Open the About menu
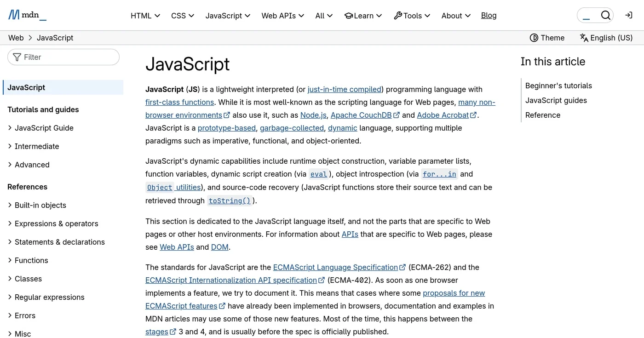Image resolution: width=644 pixels, height=338 pixels. pos(456,16)
